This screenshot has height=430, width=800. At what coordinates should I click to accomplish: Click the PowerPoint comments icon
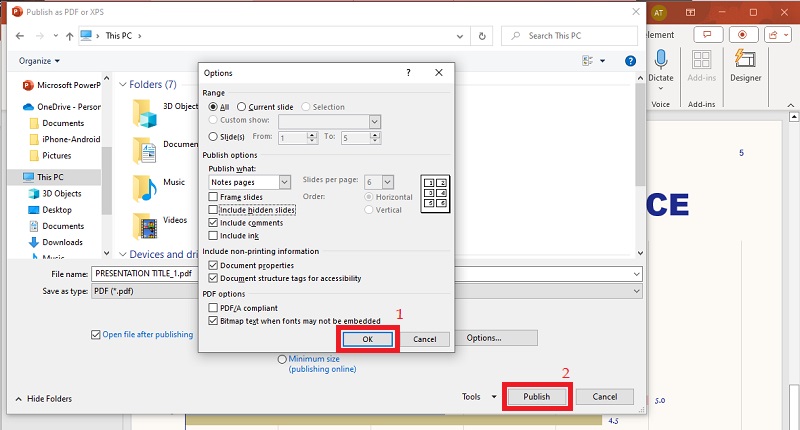tap(708, 35)
